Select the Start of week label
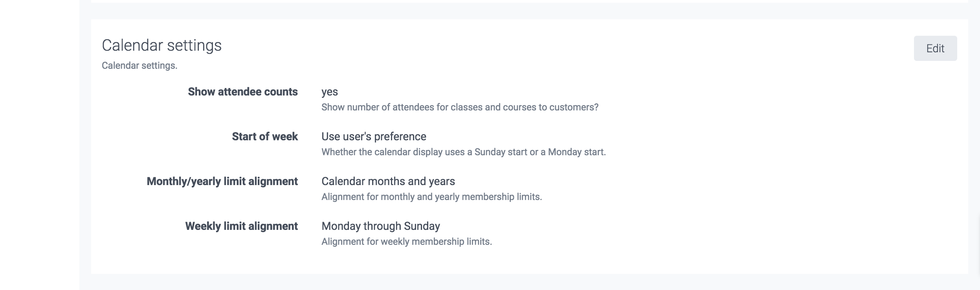 click(264, 137)
